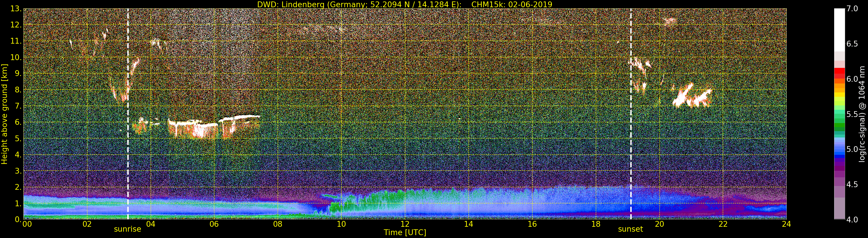Click the time axis tick "08"
This screenshot has width=868, height=238.
278,224
